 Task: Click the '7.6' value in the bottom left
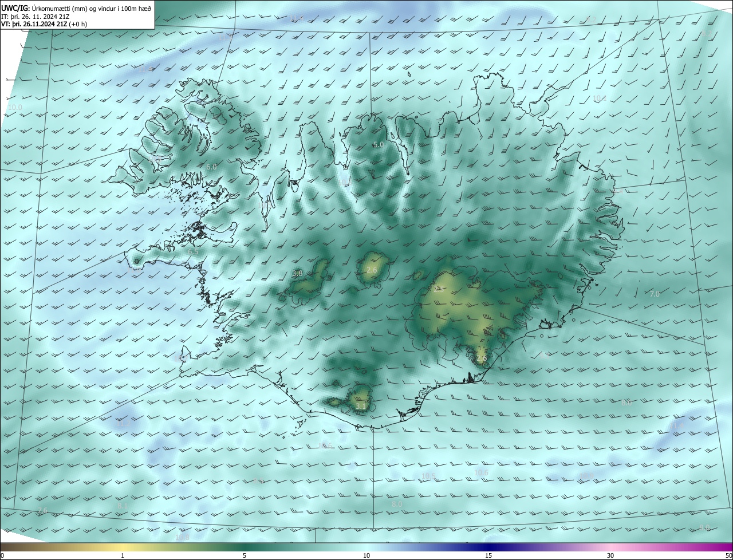point(42,510)
